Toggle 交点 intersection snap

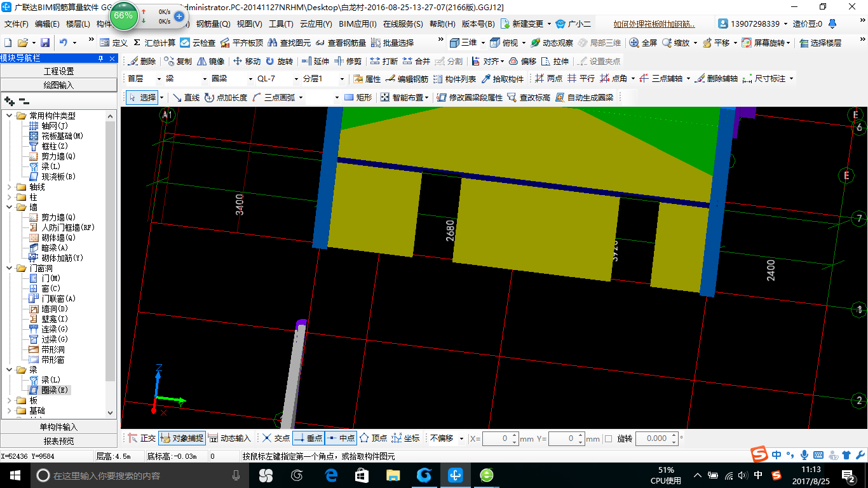pyautogui.click(x=276, y=438)
